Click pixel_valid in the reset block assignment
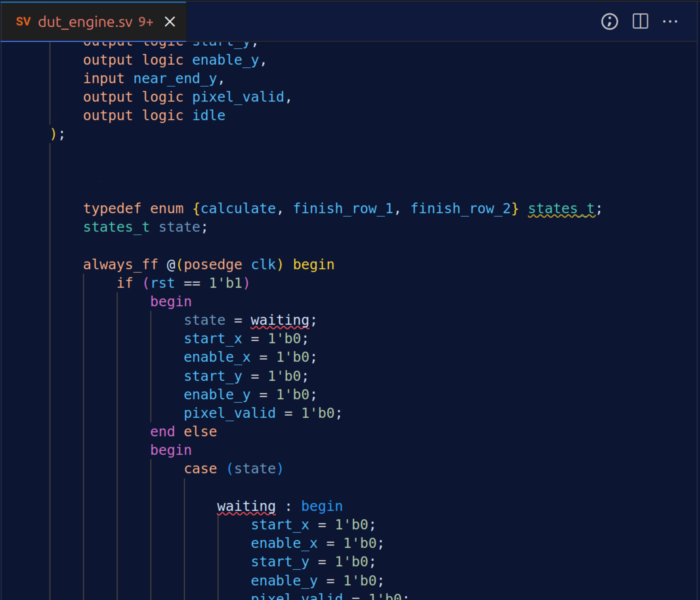700x600 pixels. [229, 413]
